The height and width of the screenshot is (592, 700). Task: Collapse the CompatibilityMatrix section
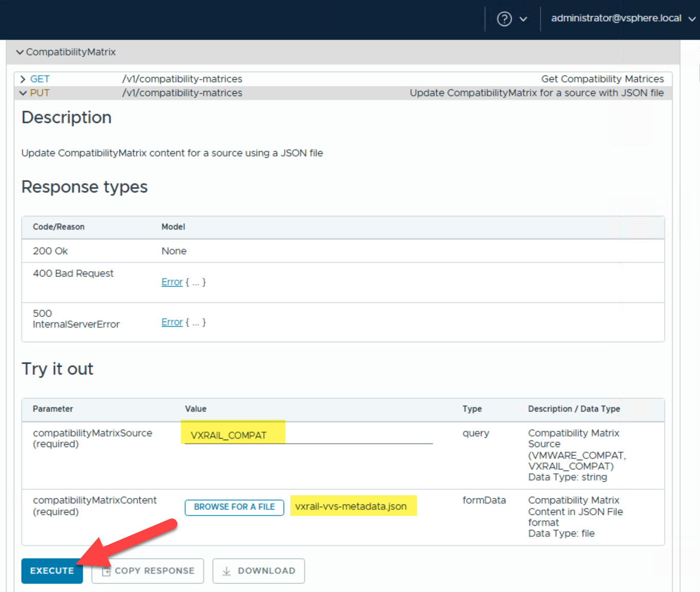point(20,52)
